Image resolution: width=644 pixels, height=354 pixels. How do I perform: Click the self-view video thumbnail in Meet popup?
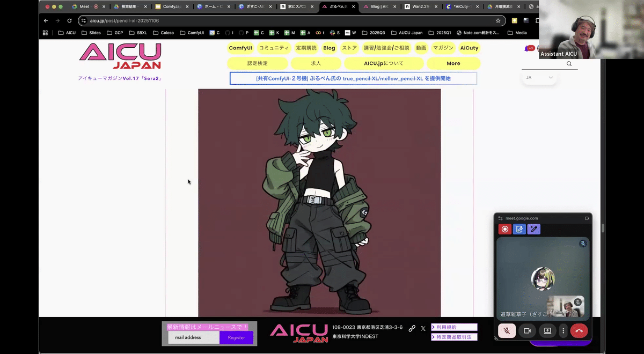point(565,307)
